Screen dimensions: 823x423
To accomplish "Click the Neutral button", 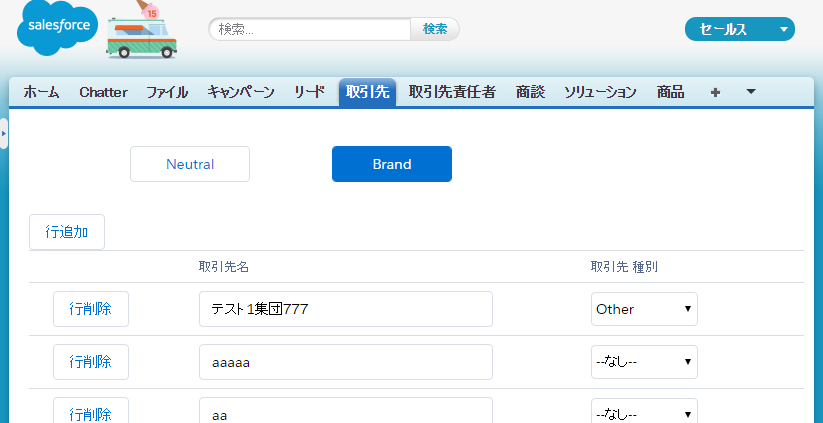I will click(x=190, y=164).
